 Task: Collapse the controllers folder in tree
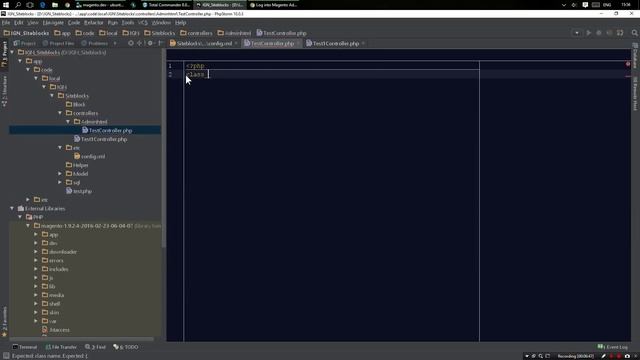pyautogui.click(x=60, y=113)
